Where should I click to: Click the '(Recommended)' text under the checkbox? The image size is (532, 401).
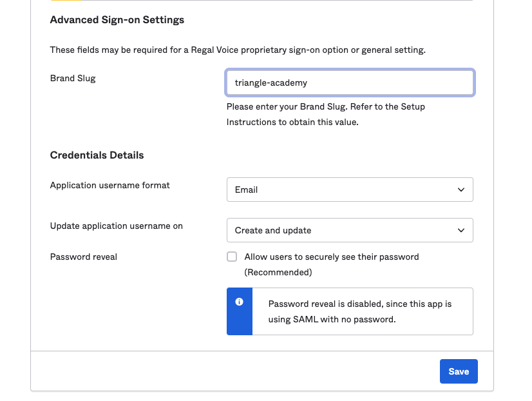click(x=278, y=272)
